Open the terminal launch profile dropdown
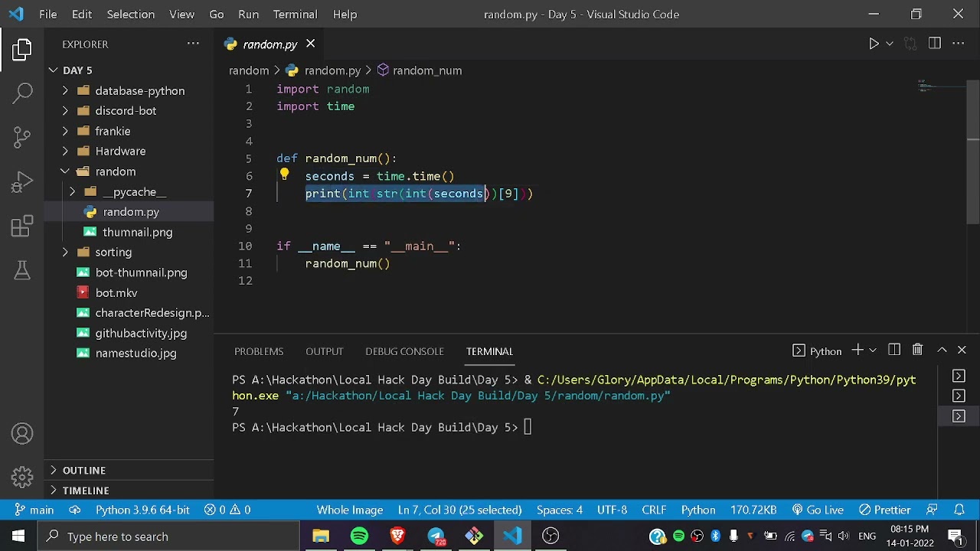The height and width of the screenshot is (551, 980). click(873, 350)
